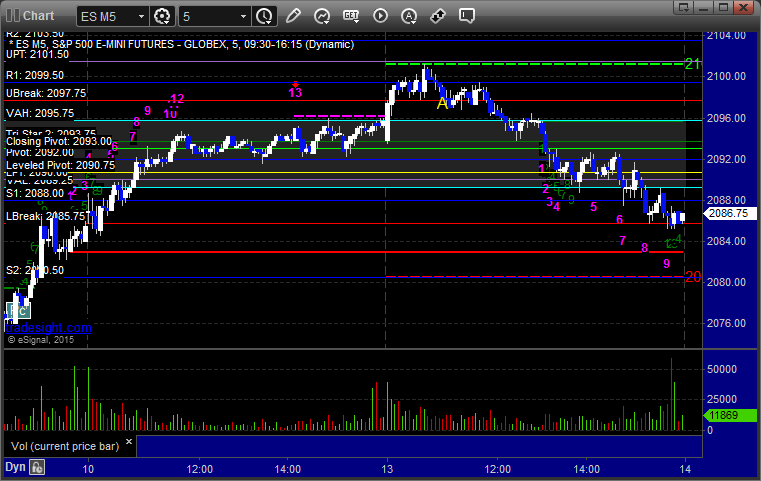
Task: Select the VAH: 2095.75 label
Action: pos(40,114)
